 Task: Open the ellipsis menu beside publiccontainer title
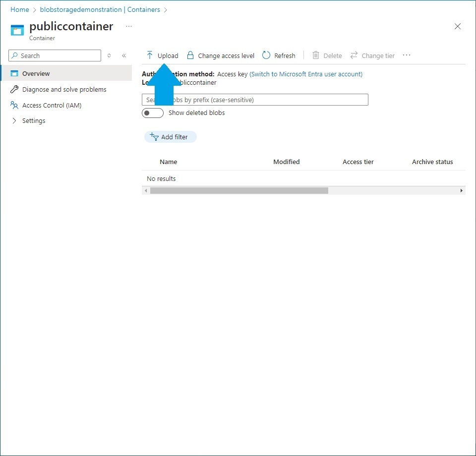pos(129,26)
